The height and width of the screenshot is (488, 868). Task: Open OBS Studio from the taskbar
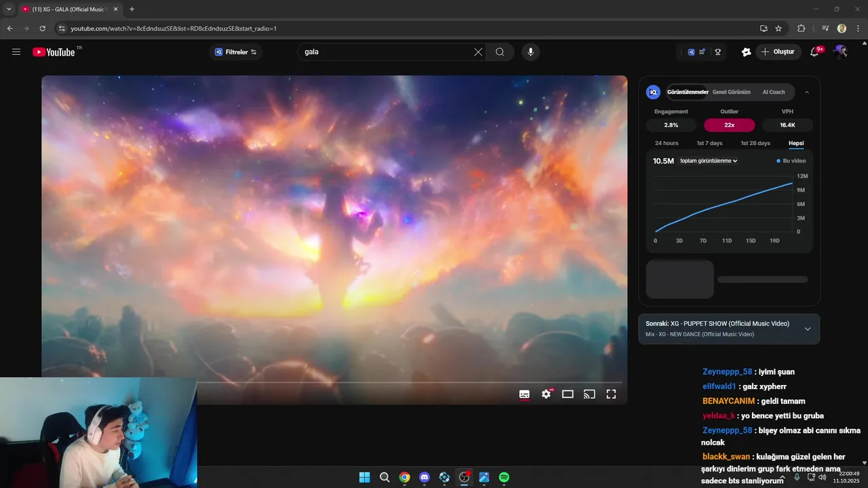point(464,477)
